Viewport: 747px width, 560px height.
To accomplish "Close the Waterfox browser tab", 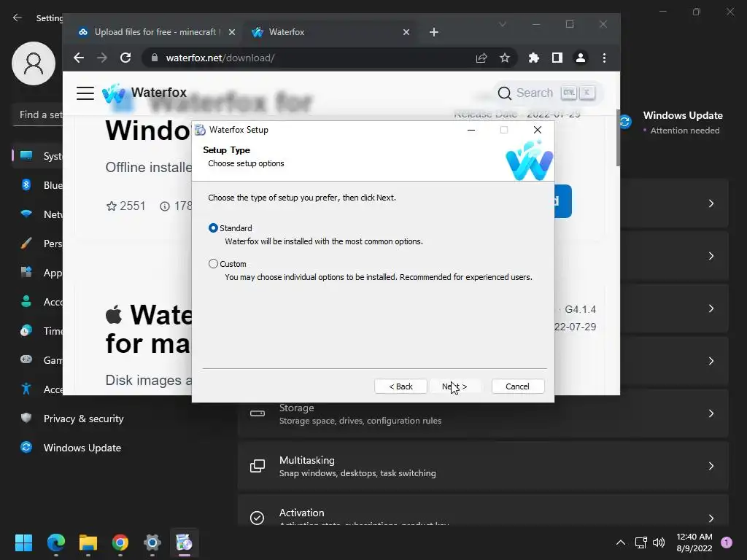I will point(406,32).
